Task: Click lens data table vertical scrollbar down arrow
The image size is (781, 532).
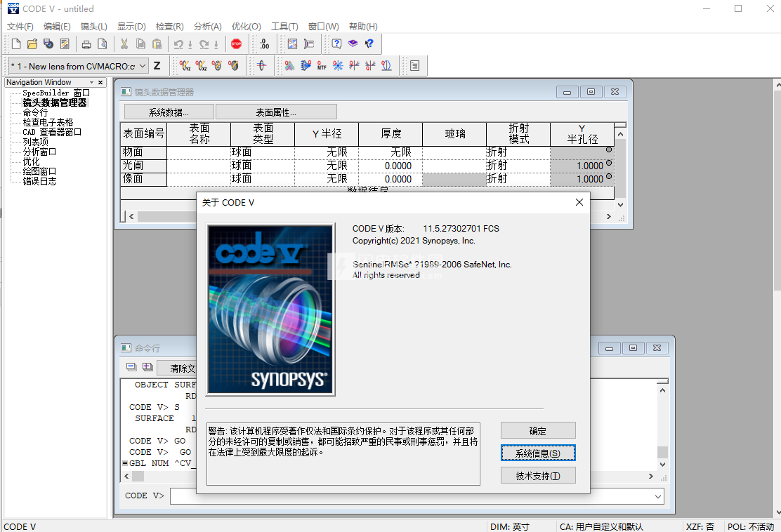Action: point(621,204)
